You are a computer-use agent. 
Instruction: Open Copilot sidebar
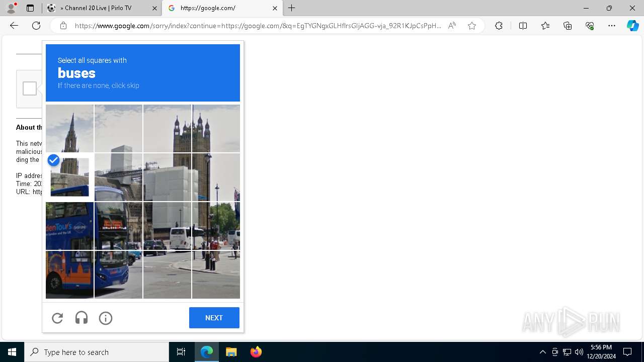pyautogui.click(x=633, y=26)
